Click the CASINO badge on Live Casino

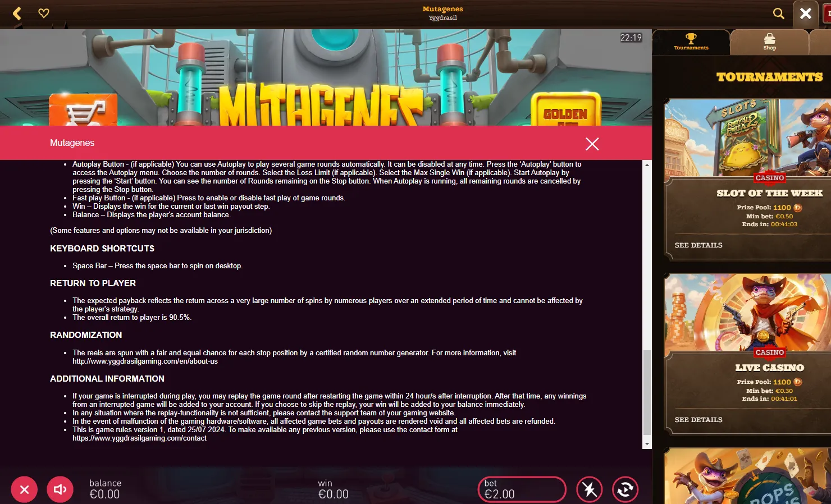[x=769, y=352]
